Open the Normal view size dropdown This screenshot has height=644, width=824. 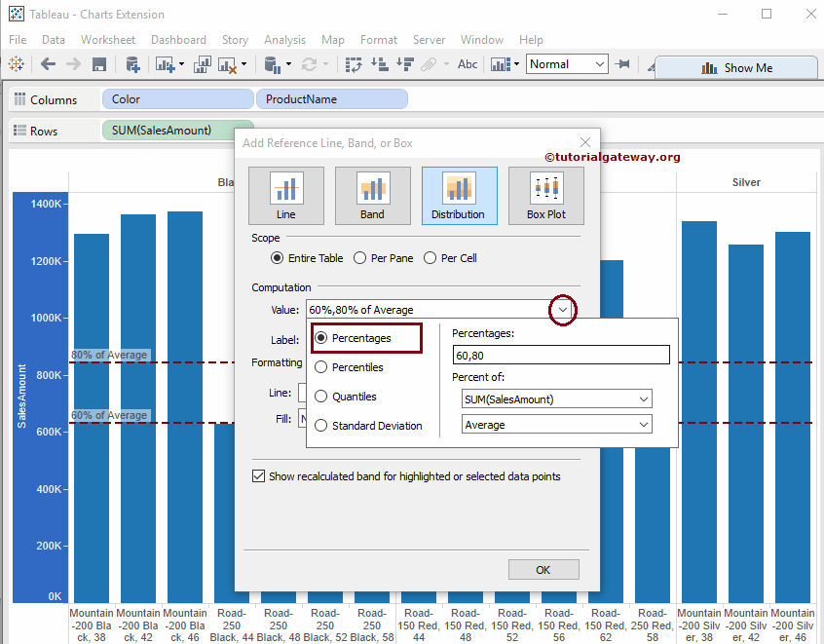point(568,64)
